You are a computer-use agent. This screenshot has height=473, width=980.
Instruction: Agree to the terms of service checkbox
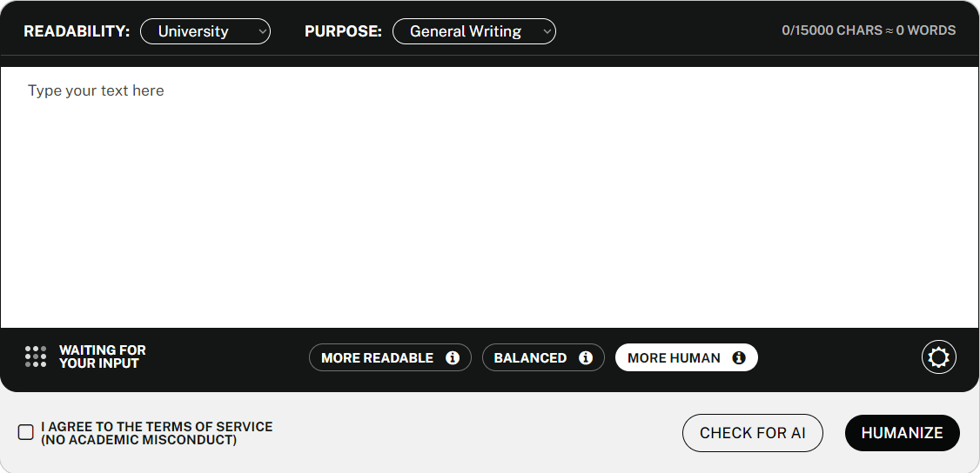pyautogui.click(x=26, y=432)
